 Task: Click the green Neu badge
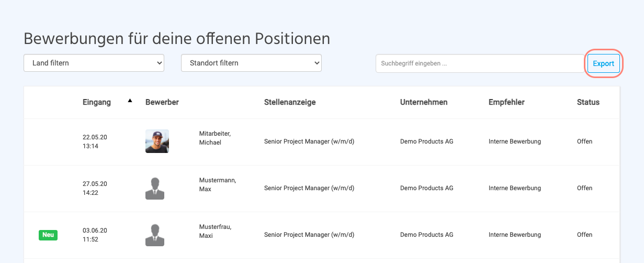tap(48, 235)
